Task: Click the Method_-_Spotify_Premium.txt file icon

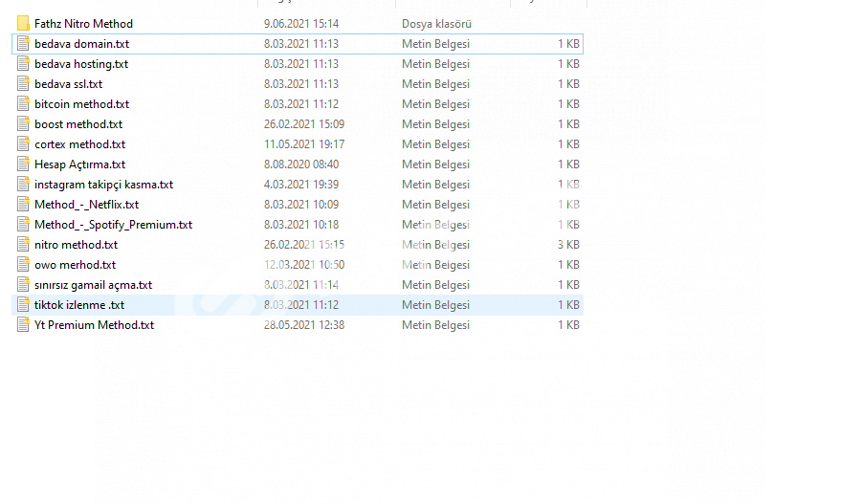Action: click(23, 225)
